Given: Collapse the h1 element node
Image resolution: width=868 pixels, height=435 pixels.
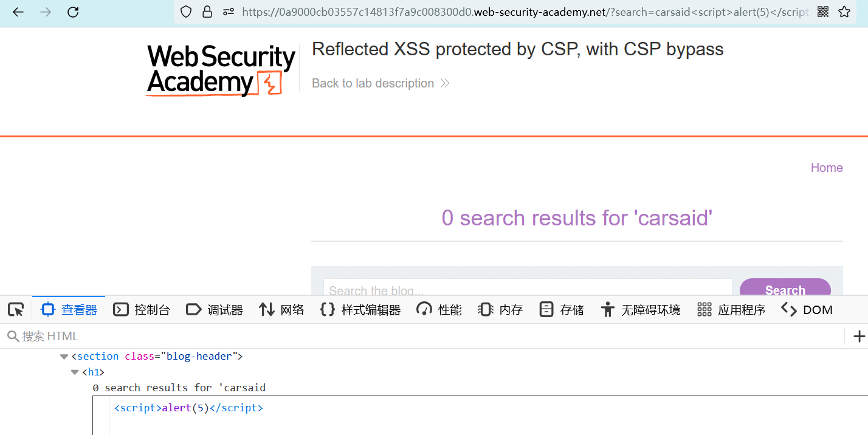Looking at the screenshot, I should pyautogui.click(x=75, y=372).
